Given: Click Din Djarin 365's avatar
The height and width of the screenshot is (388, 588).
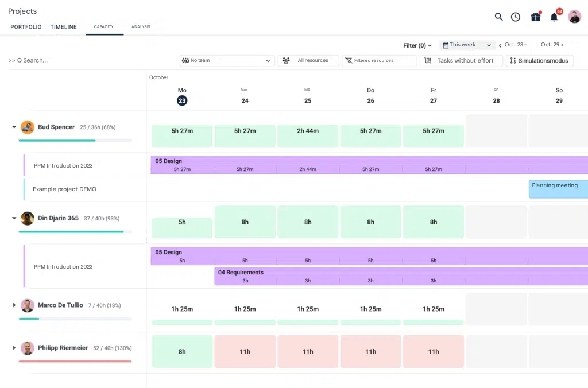Looking at the screenshot, I should (x=28, y=218).
